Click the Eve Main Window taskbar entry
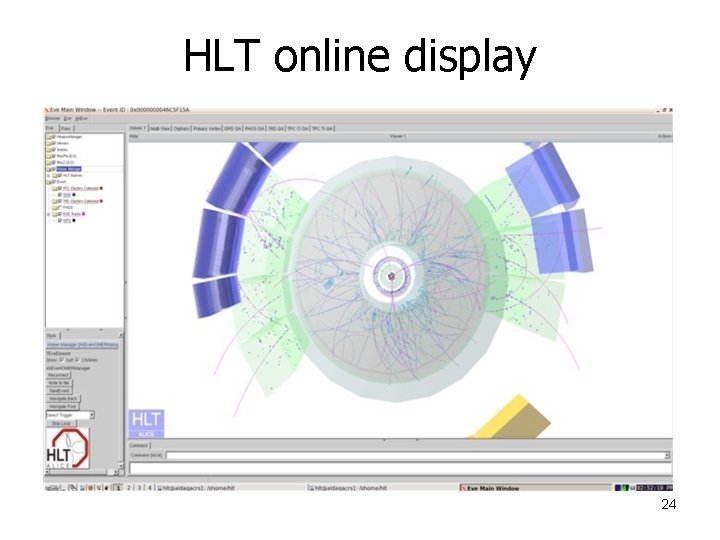 (x=535, y=488)
